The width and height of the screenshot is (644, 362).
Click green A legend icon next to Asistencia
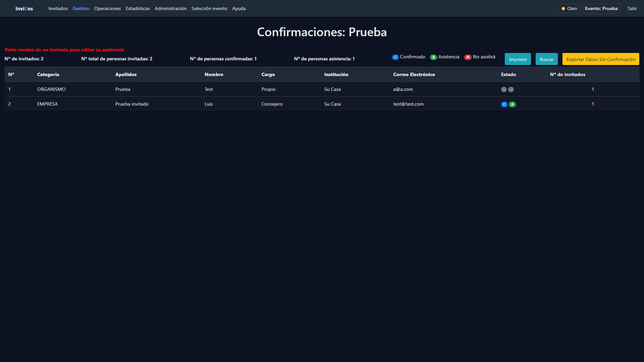433,57
